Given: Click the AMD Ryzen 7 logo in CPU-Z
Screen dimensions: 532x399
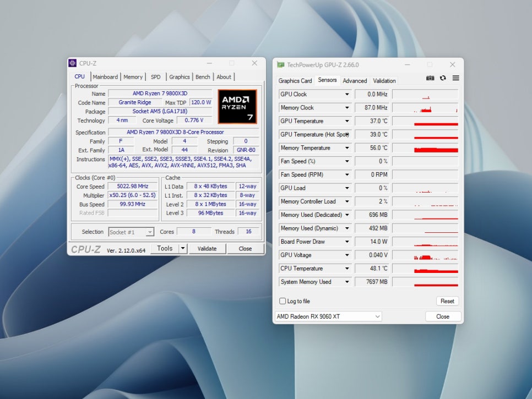Looking at the screenshot, I should pos(237,106).
